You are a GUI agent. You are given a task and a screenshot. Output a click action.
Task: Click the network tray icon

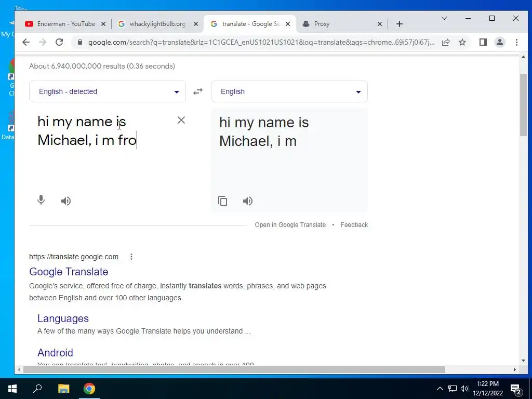(x=453, y=389)
